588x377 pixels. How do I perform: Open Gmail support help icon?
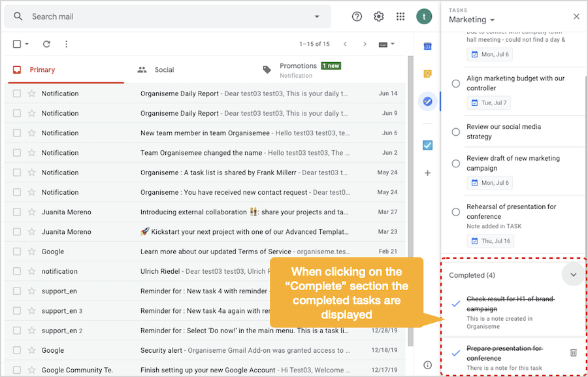[x=357, y=16]
